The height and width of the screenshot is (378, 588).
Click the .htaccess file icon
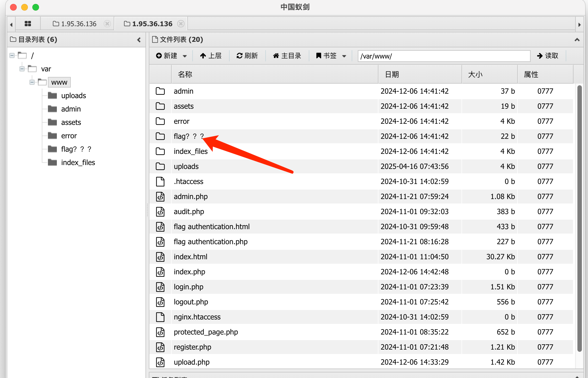pos(160,181)
